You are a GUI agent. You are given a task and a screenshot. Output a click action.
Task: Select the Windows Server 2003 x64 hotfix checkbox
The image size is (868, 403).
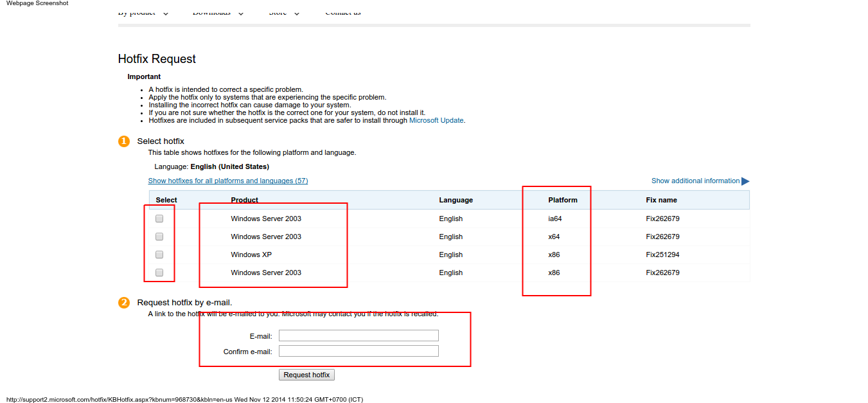point(159,237)
